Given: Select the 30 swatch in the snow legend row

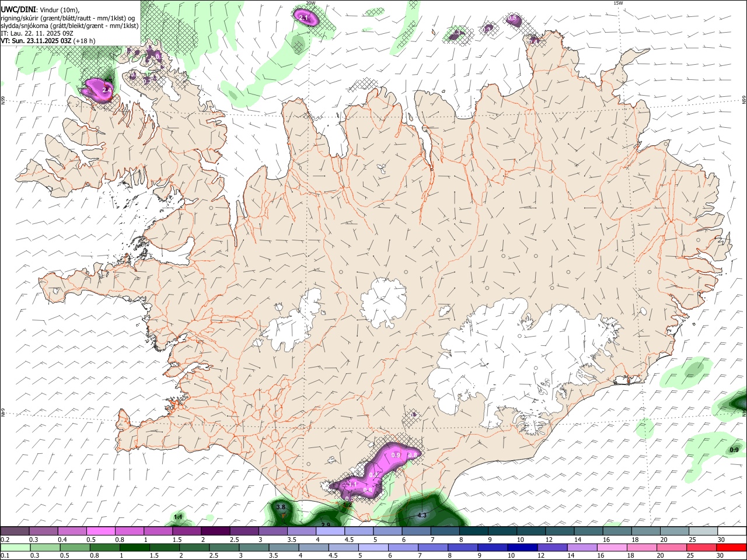Looking at the screenshot, I should (732, 531).
